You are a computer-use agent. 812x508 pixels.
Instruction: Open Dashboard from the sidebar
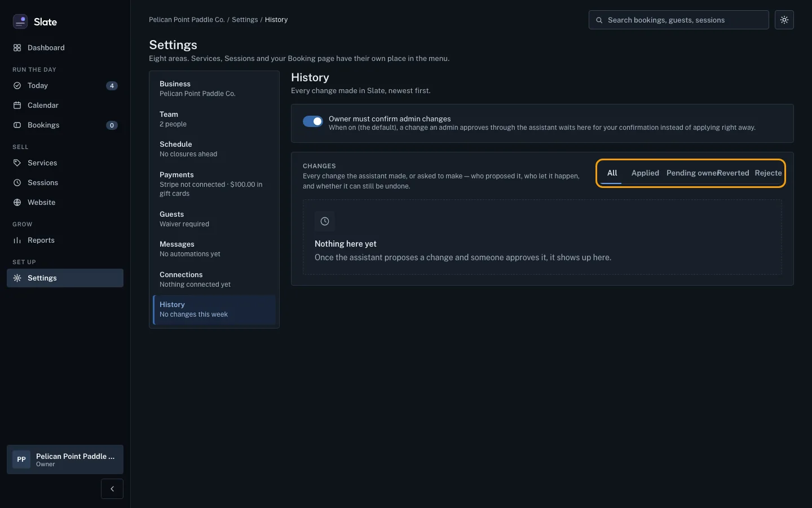(65, 48)
